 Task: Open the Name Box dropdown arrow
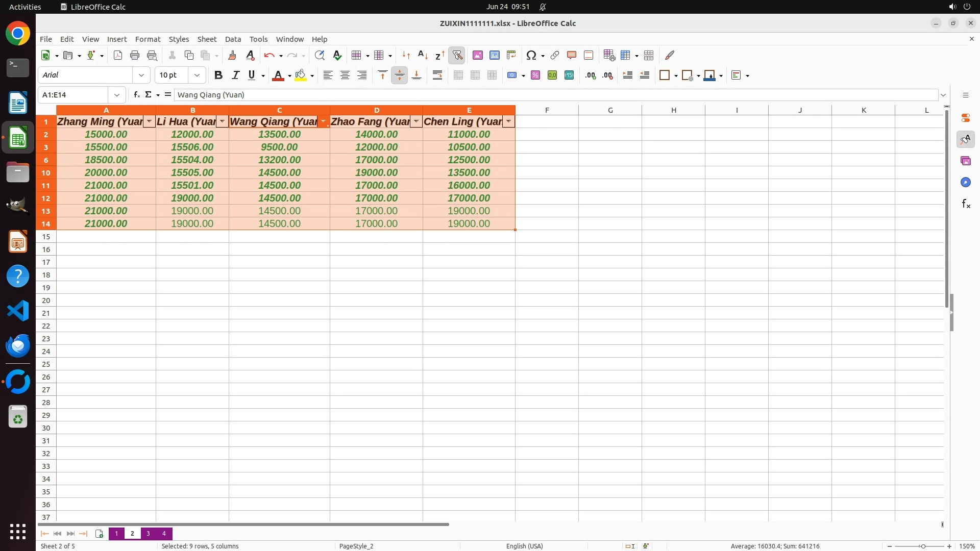(x=117, y=94)
